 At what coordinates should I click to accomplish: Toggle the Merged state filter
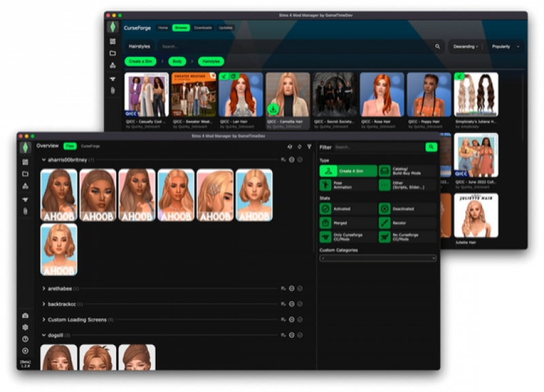(348, 223)
